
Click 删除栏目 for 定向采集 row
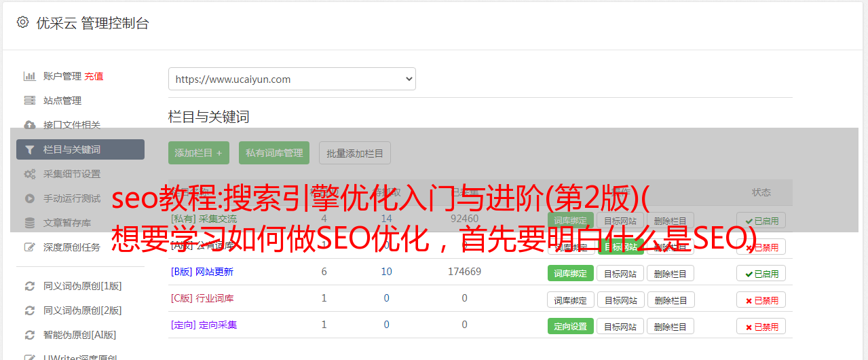(671, 326)
